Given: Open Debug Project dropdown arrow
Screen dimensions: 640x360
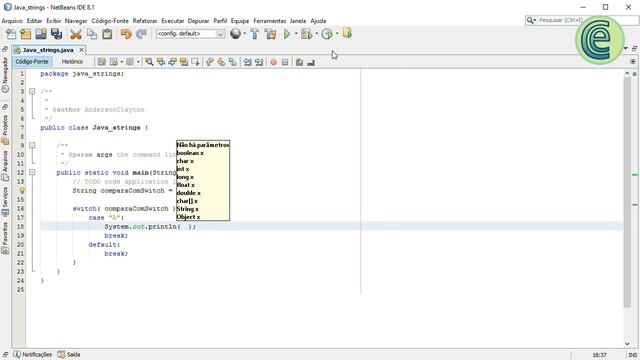Looking at the screenshot, I should (x=316, y=34).
